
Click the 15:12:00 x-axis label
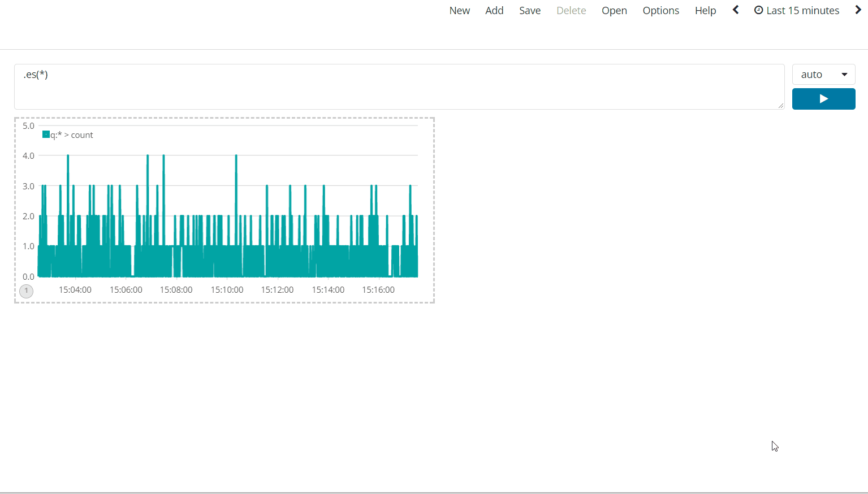click(x=277, y=289)
